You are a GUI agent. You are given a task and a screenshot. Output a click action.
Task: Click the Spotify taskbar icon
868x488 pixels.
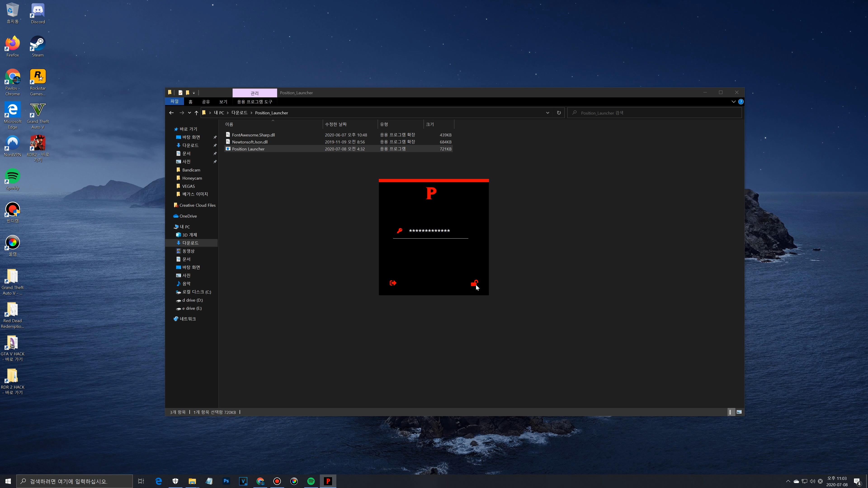coord(311,481)
